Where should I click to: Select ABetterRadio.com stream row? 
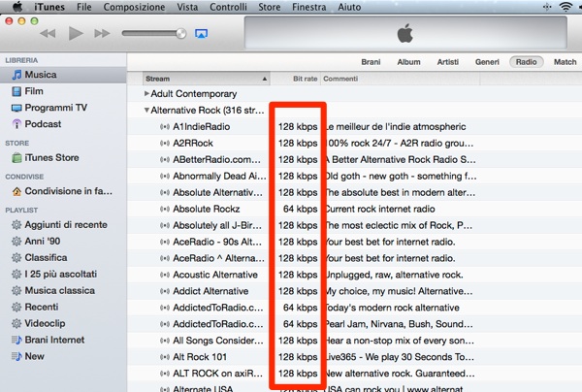pyautogui.click(x=354, y=160)
